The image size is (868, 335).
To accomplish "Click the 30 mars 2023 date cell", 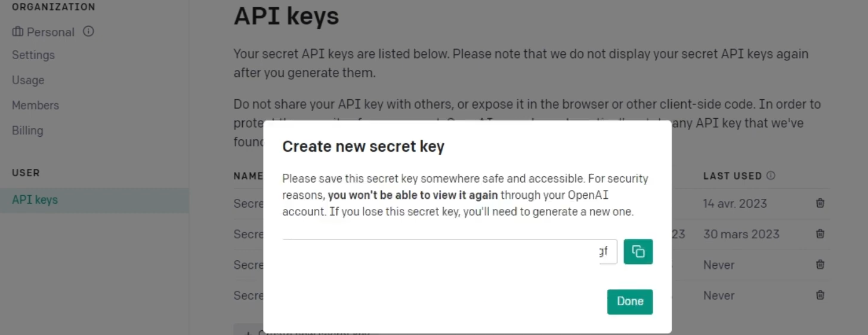I will pyautogui.click(x=741, y=234).
